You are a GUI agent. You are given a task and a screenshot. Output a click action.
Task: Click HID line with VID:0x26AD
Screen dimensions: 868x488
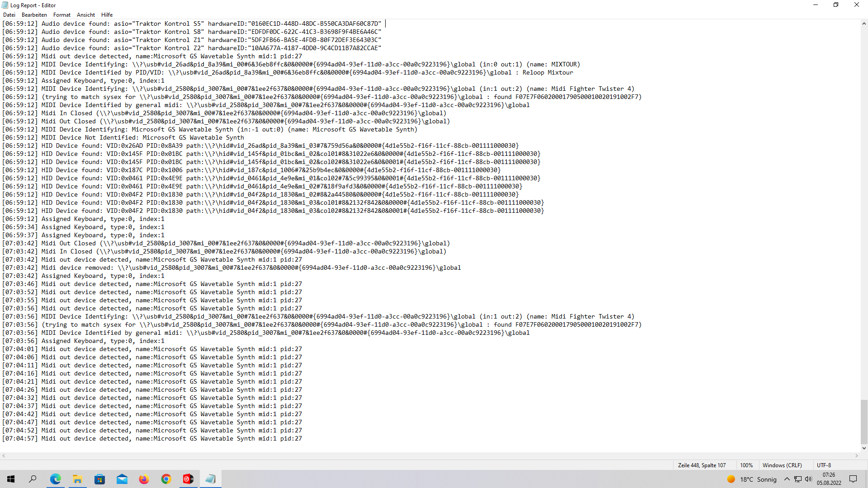(x=260, y=146)
